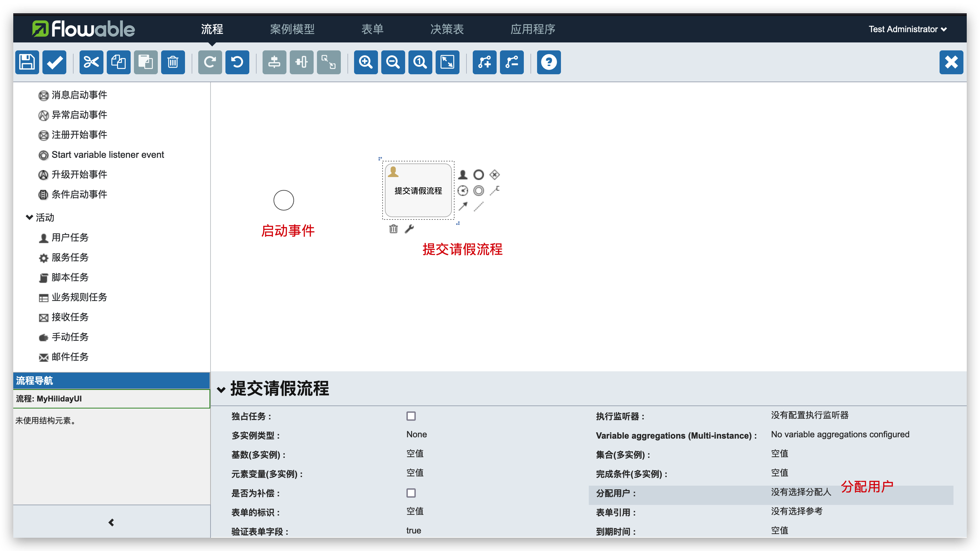Open the wrench settings of the selected task
980x551 pixels.
click(x=409, y=229)
